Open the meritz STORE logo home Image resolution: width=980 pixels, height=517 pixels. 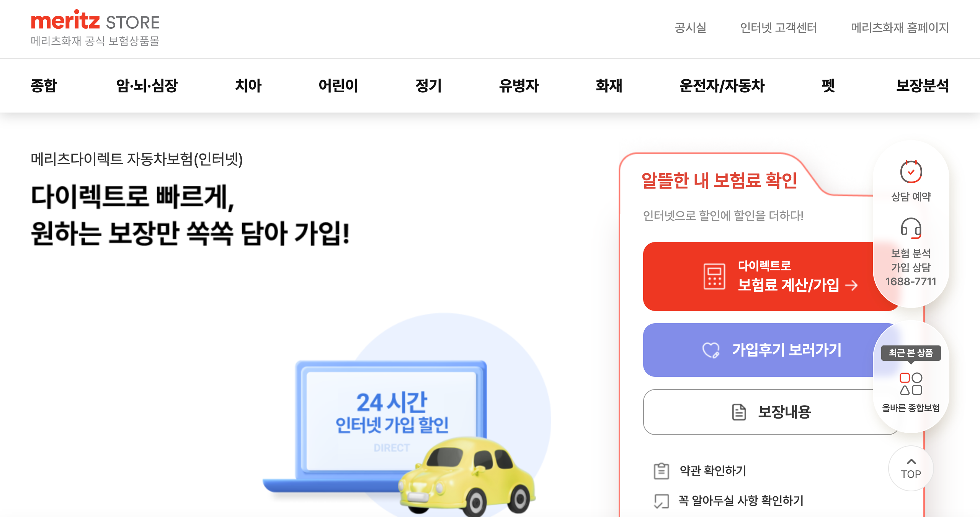tap(95, 28)
